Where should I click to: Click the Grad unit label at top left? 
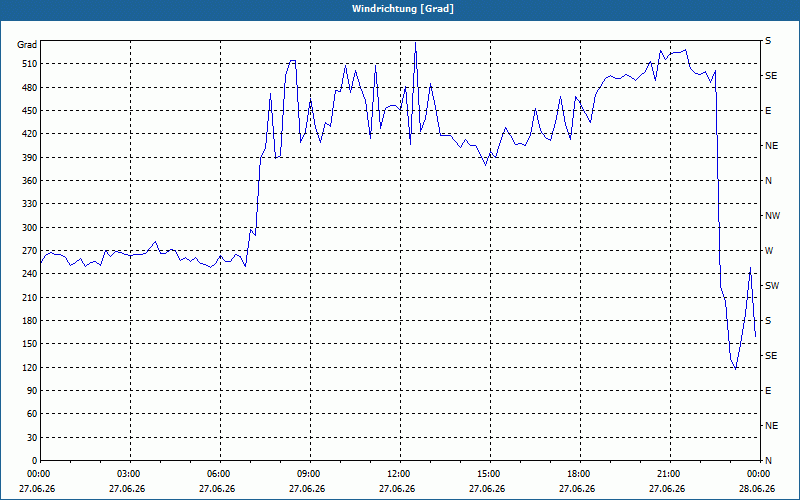pyautogui.click(x=27, y=45)
